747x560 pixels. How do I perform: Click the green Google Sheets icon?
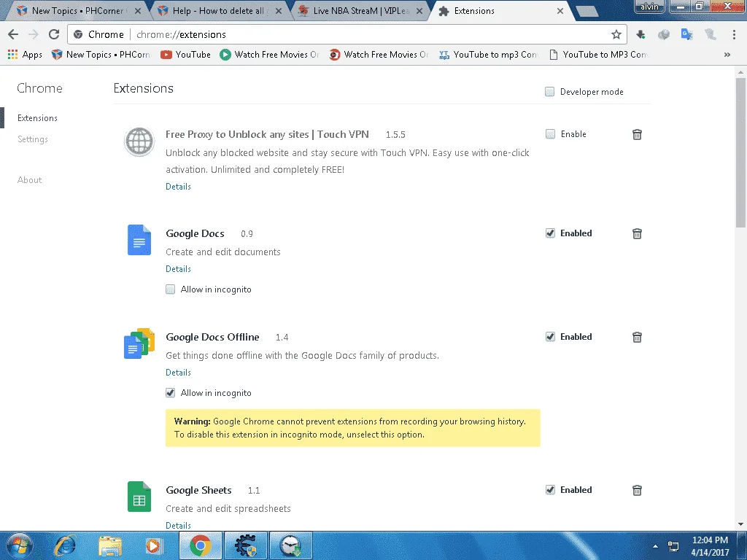pyautogui.click(x=139, y=497)
